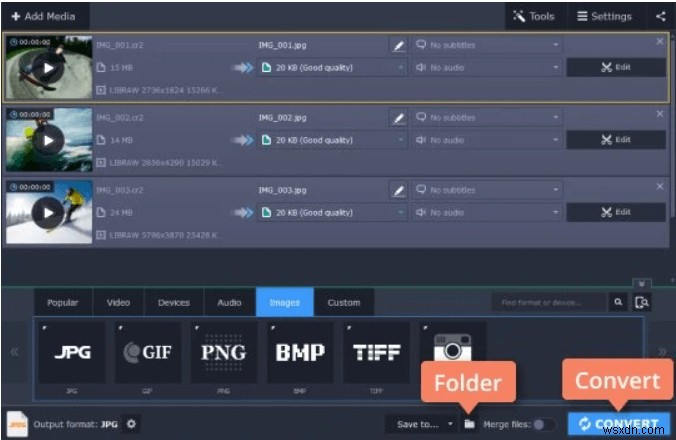Image resolution: width=676 pixels, height=440 pixels.
Task: Click the IMG_003.cr2 source filename
Action: pyautogui.click(x=120, y=190)
